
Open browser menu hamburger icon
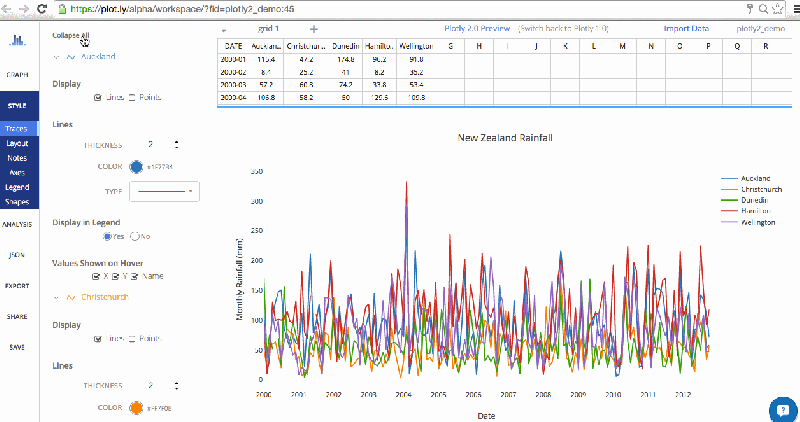pyautogui.click(x=795, y=9)
